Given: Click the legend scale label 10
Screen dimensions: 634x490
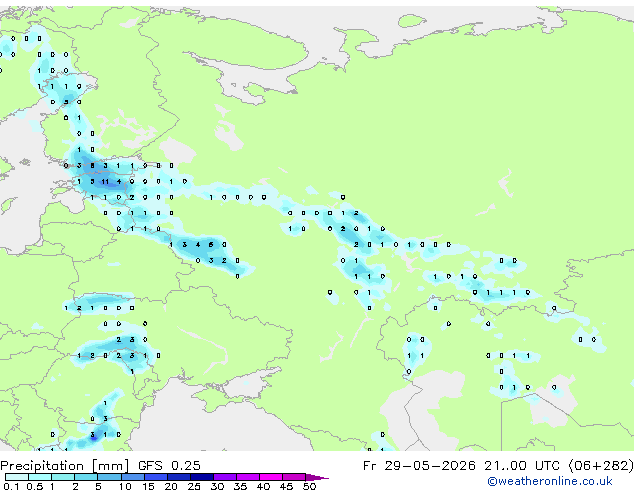Looking at the screenshot, I should pyautogui.click(x=125, y=486).
